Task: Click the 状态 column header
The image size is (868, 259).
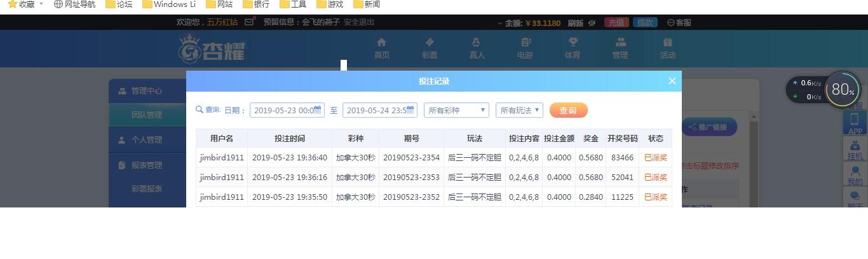Action: pos(656,139)
